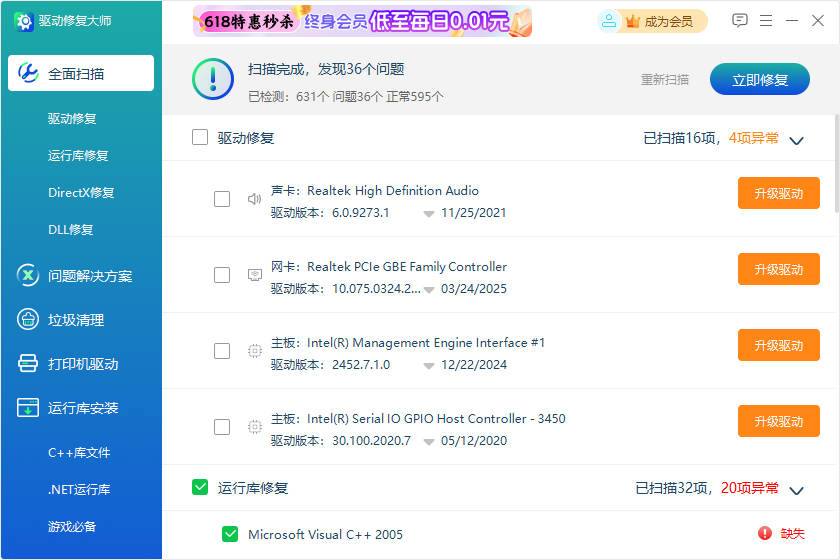This screenshot has width=840, height=560.
Task: Click the 立即修复 button
Action: (x=760, y=79)
